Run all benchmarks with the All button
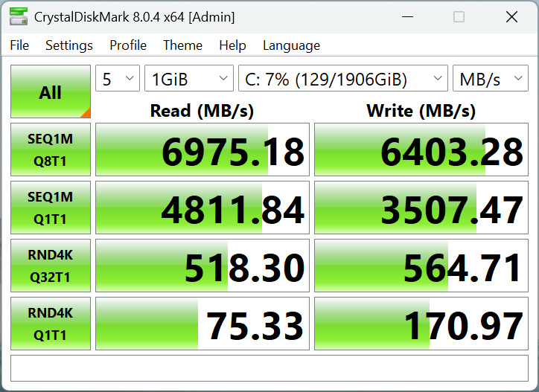This screenshot has width=539, height=392. 51,92
